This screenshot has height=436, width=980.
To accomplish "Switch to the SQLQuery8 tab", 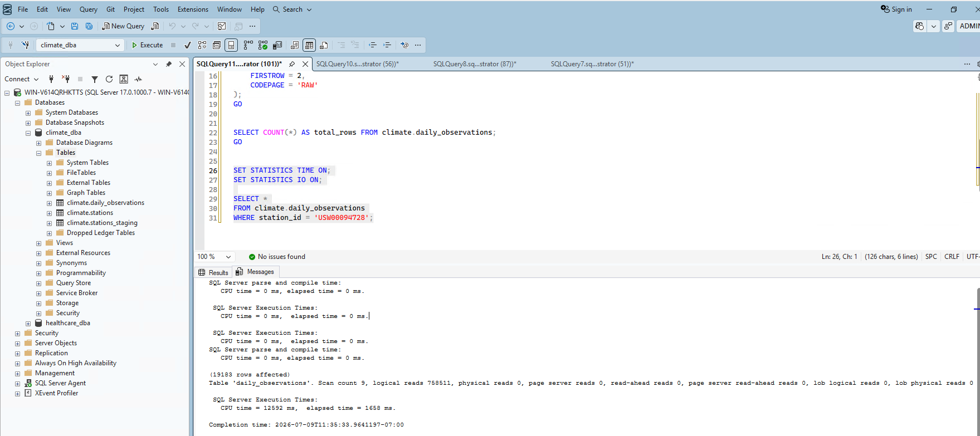I will pyautogui.click(x=475, y=64).
